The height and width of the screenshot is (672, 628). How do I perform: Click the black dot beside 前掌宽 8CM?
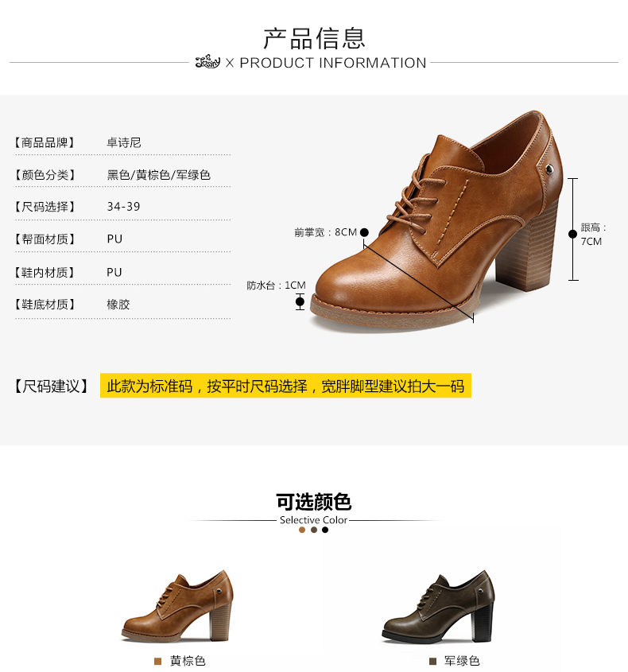pos(364,232)
